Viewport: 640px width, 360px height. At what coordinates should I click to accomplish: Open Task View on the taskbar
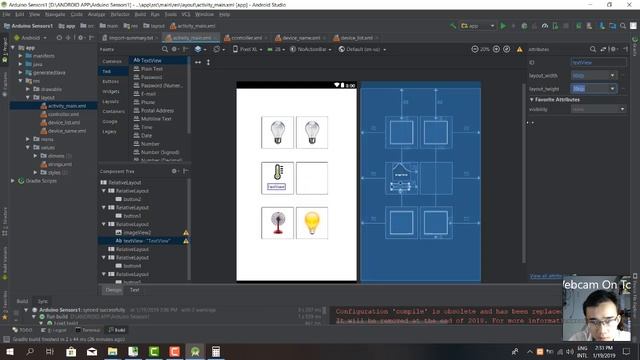[50, 351]
